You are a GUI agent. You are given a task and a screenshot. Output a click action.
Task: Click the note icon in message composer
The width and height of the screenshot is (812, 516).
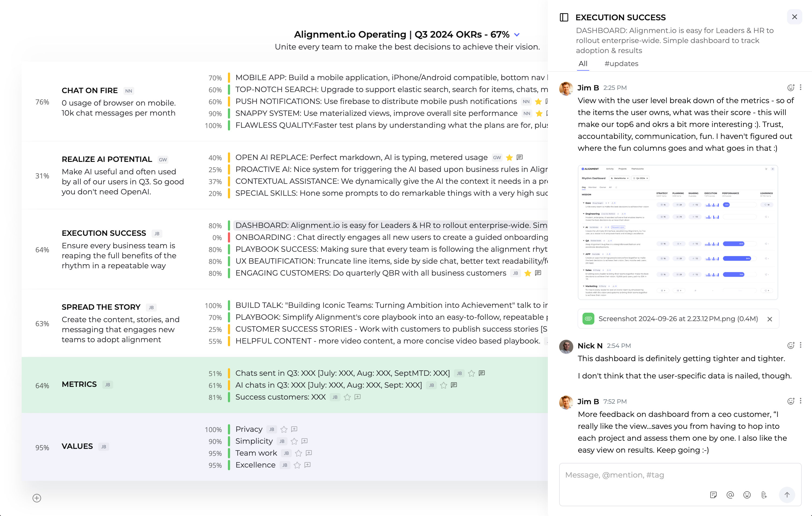(x=713, y=495)
